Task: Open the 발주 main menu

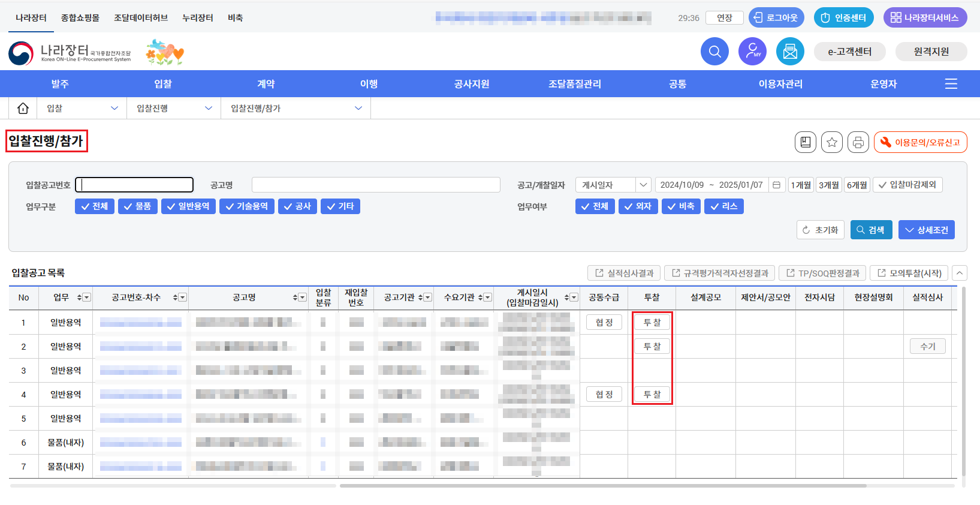Action: 60,84
